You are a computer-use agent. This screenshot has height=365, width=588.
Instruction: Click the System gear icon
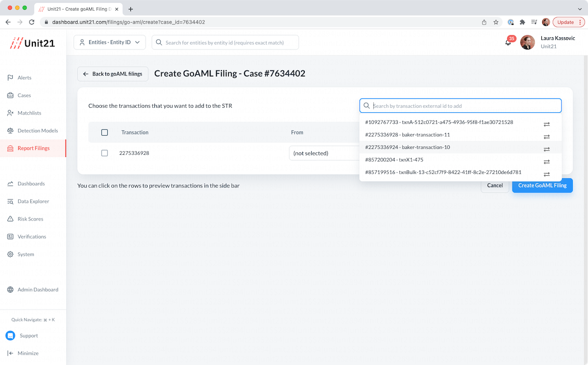[10, 254]
